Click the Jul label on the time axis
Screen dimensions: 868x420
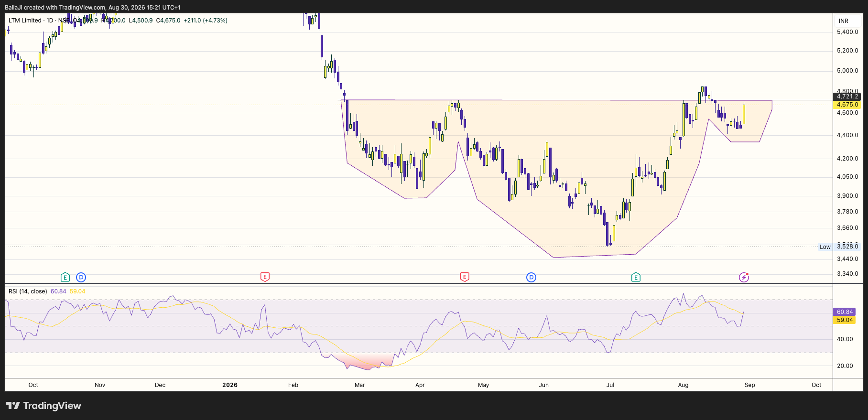610,385
